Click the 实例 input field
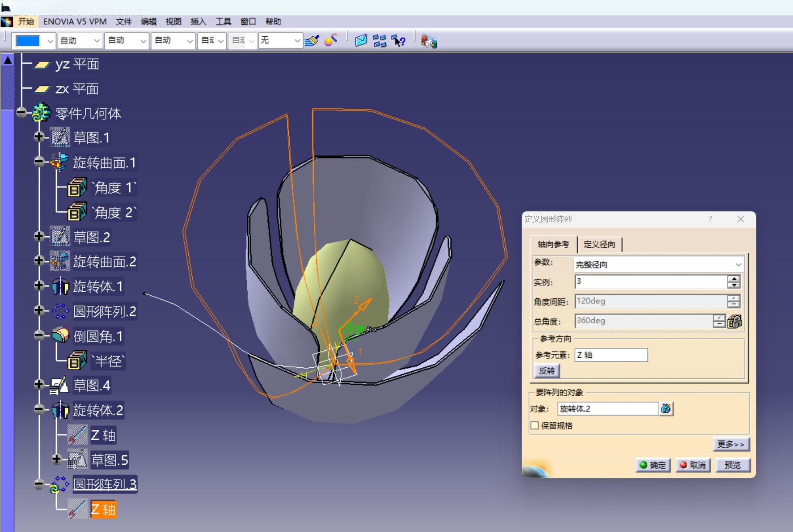 pos(651,282)
